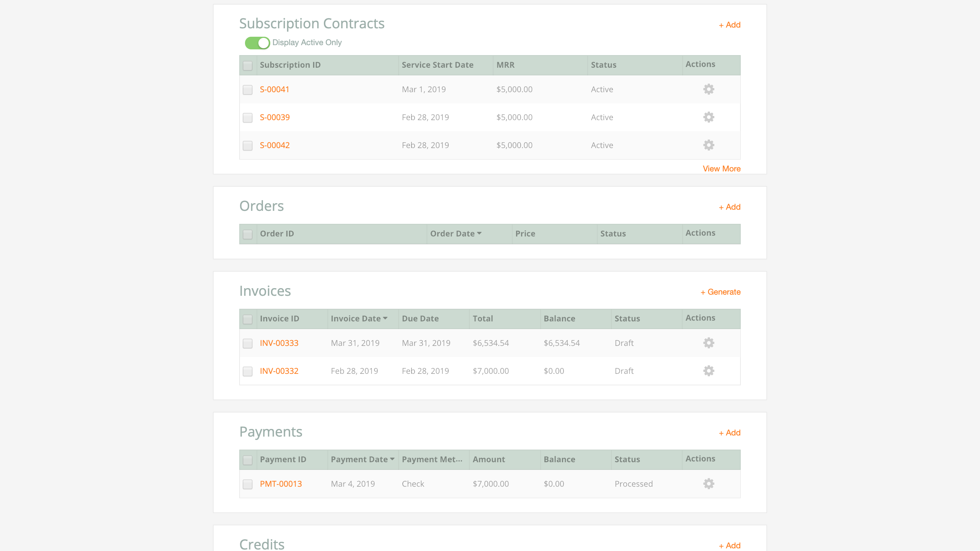Open actions gear for subscription S-00042
The height and width of the screenshot is (551, 980).
[x=709, y=145]
